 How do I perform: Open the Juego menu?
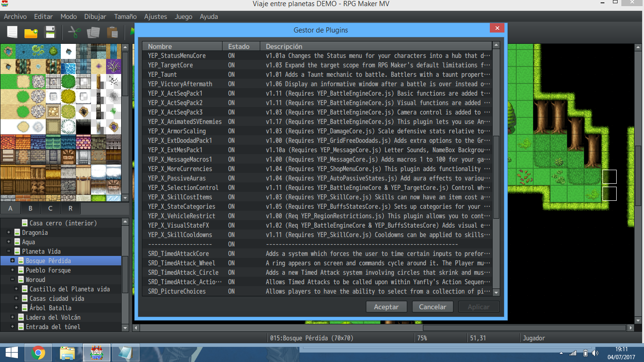[x=183, y=16]
